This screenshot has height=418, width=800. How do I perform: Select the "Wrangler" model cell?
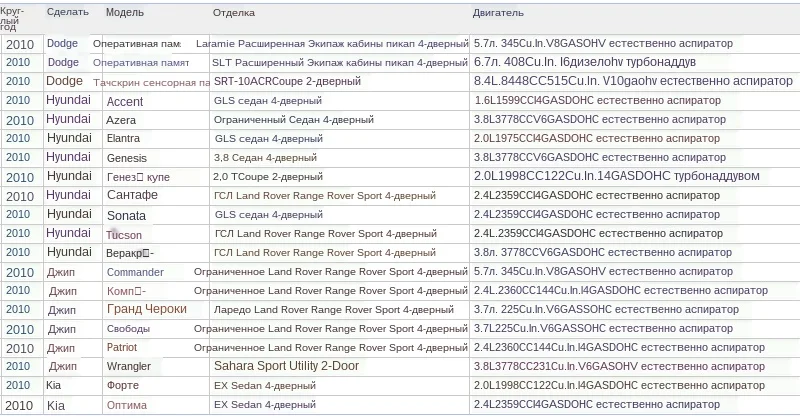pyautogui.click(x=129, y=366)
